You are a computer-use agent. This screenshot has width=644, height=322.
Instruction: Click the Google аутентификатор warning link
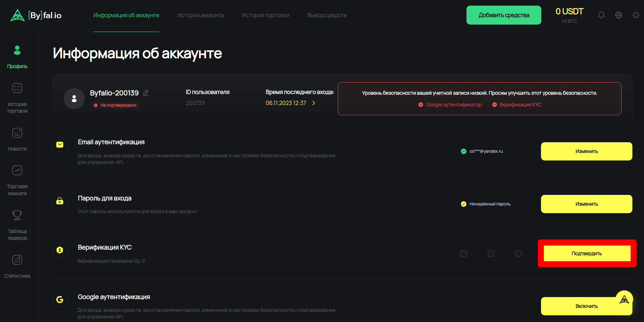click(453, 105)
